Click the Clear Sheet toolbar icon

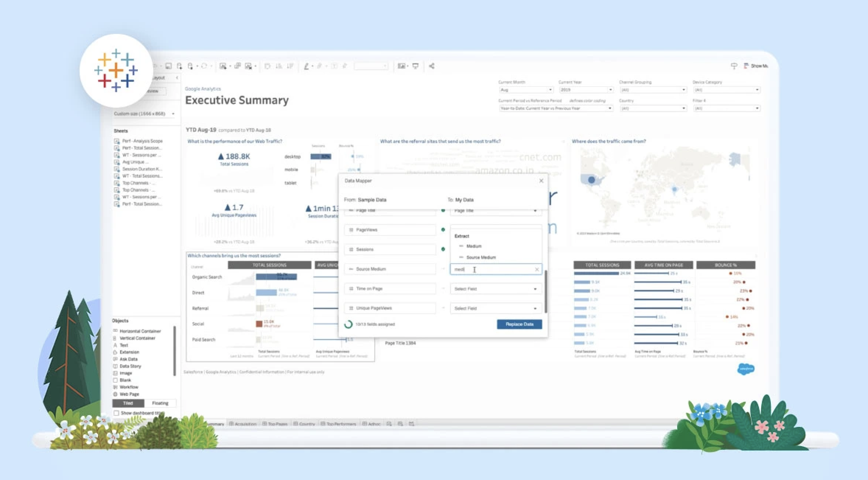249,66
